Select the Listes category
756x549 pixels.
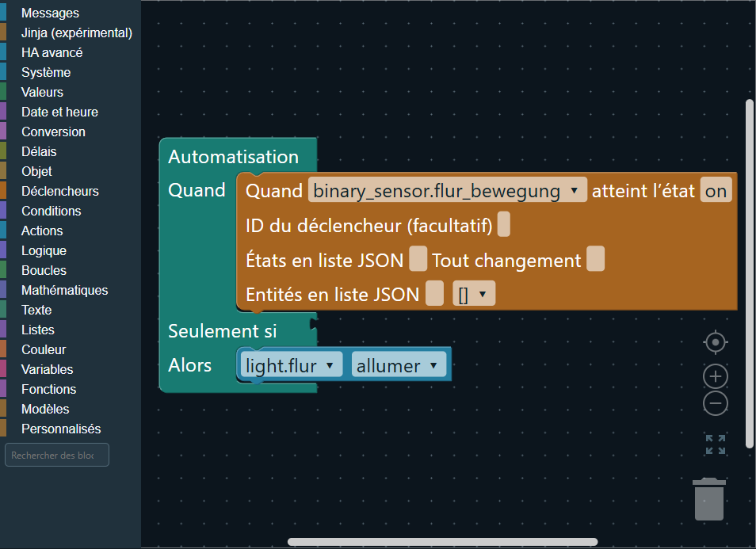71,330
